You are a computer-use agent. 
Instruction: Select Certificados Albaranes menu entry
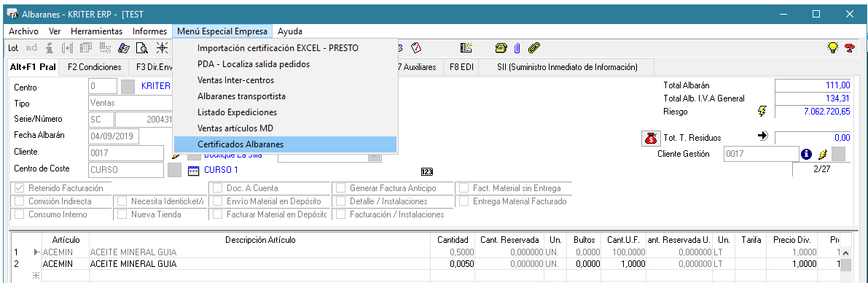click(285, 144)
